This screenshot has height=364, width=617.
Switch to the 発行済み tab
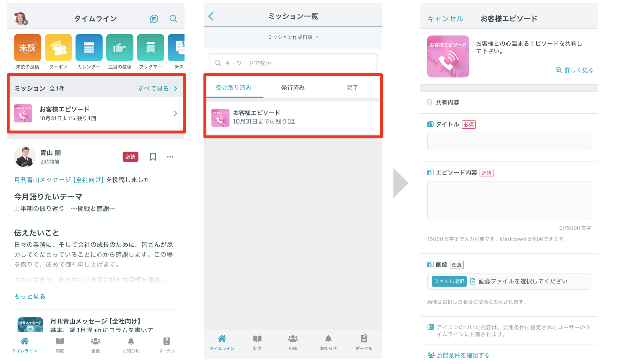[292, 88]
